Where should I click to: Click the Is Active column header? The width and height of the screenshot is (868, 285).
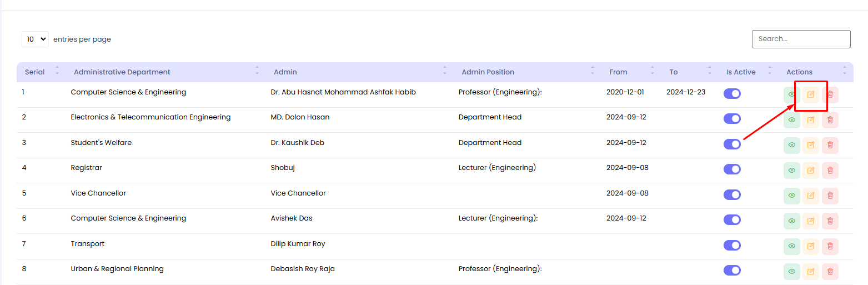(741, 72)
